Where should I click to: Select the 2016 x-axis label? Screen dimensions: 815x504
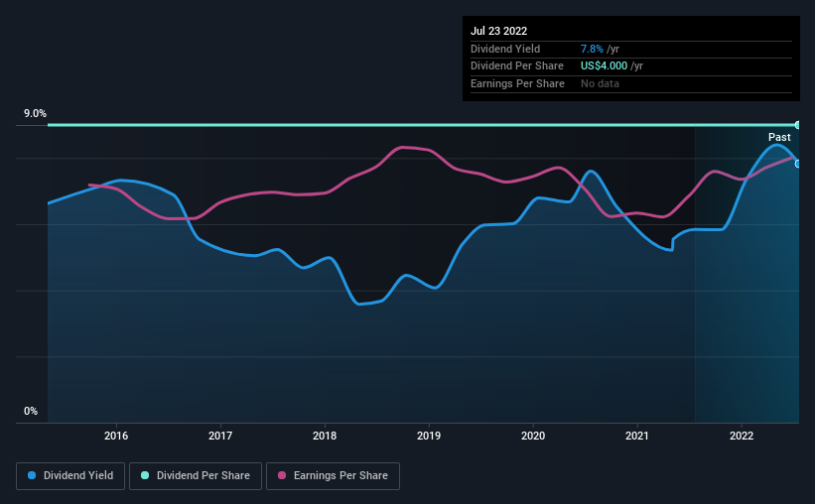[x=116, y=436]
